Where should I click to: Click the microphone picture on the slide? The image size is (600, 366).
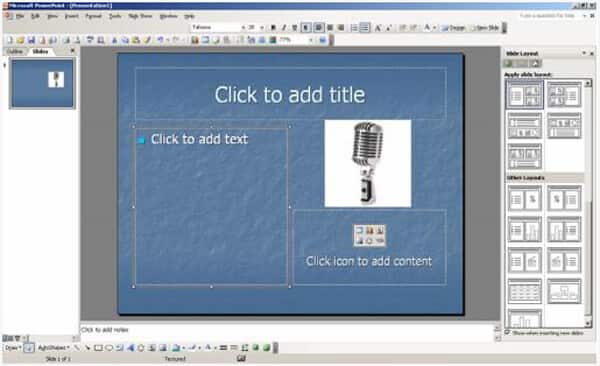(x=368, y=163)
